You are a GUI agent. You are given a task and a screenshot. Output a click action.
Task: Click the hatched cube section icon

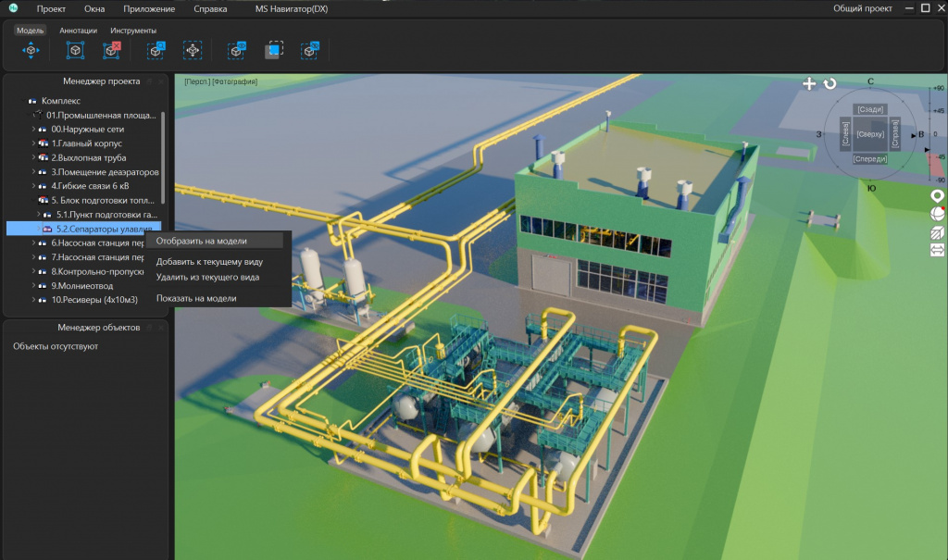point(937,233)
